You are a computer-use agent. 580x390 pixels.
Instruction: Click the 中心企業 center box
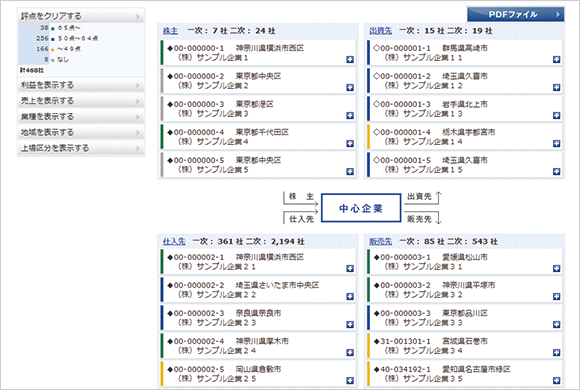tap(361, 208)
